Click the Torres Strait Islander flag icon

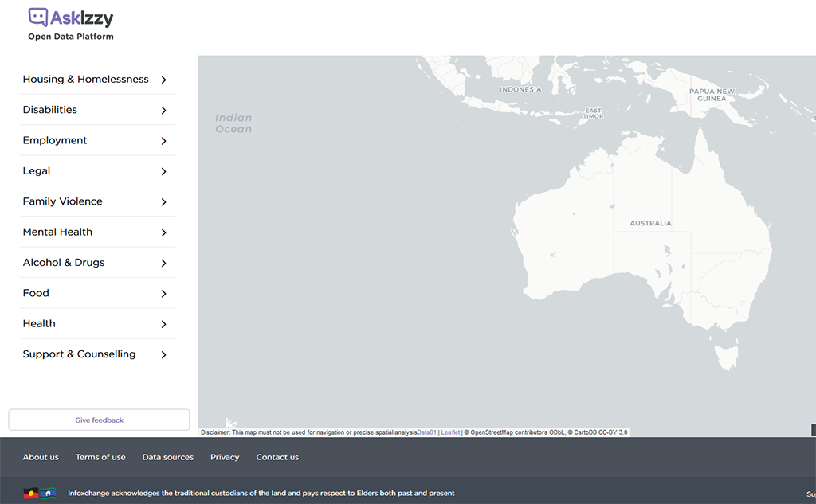48,493
